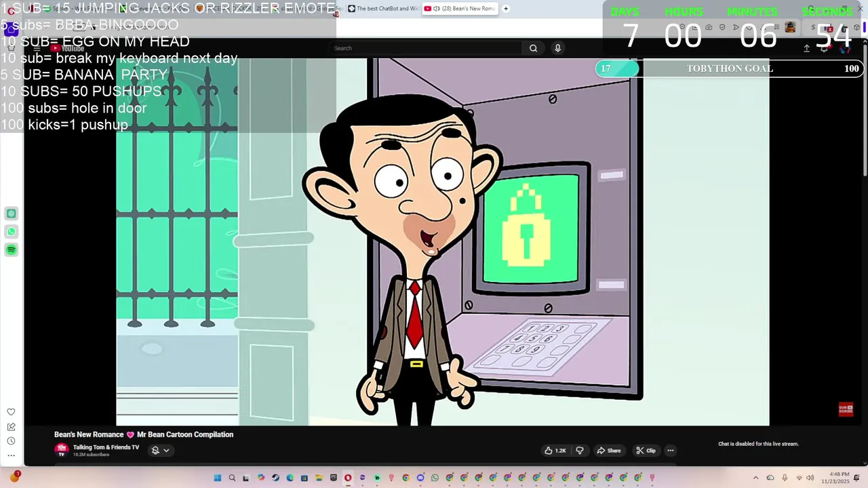Open the Talking Tom & Friends TV channel name

(x=106, y=447)
